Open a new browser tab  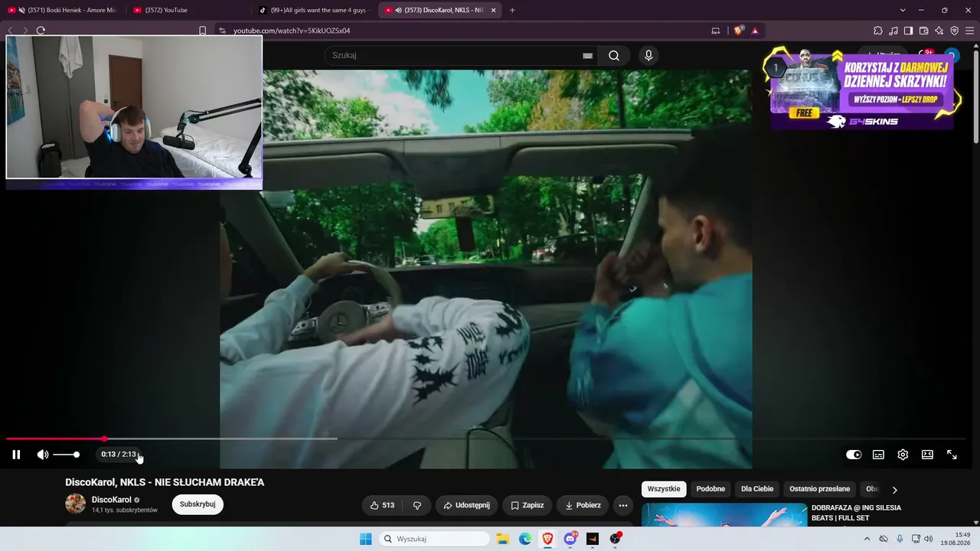pyautogui.click(x=512, y=10)
